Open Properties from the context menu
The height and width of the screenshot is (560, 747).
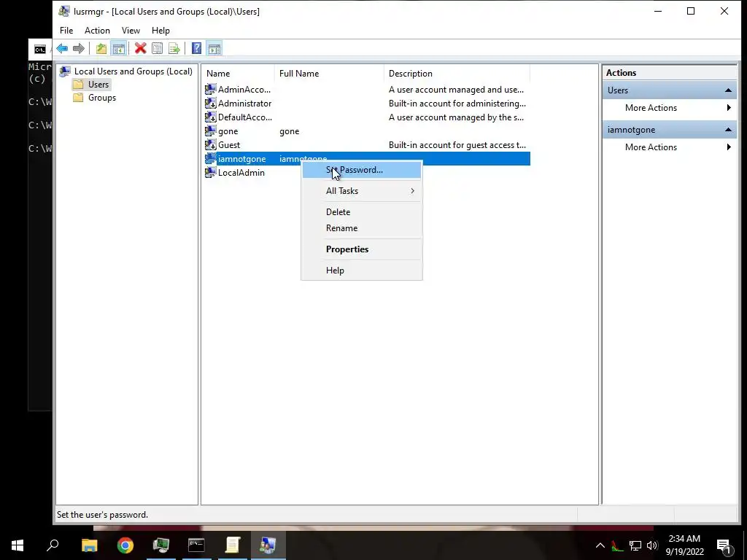pos(362,249)
